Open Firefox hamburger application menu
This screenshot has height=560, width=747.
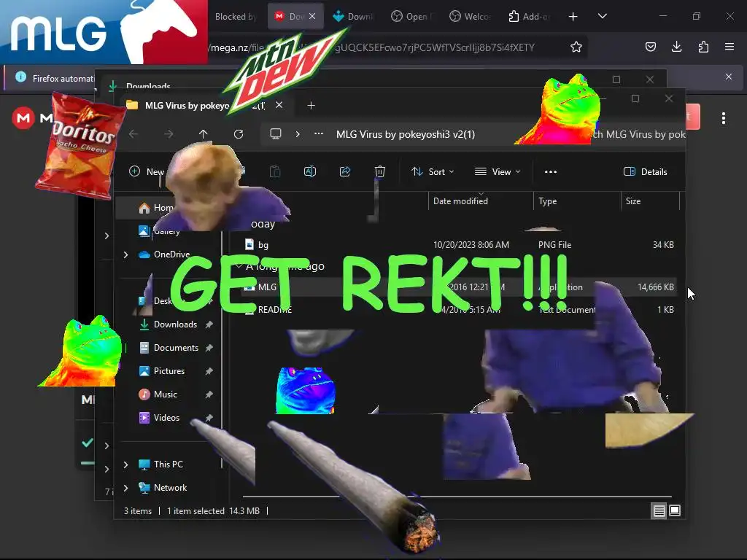tap(729, 47)
